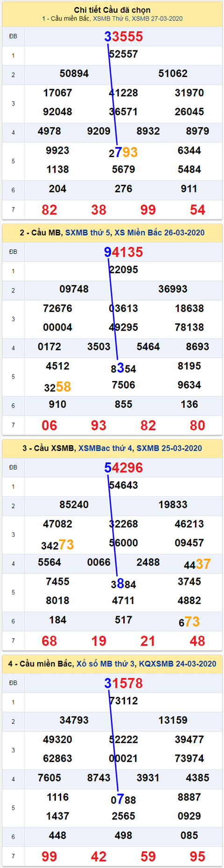This screenshot has width=224, height=868.
Task: Click the highlighted 34273 result
Action: [57, 544]
